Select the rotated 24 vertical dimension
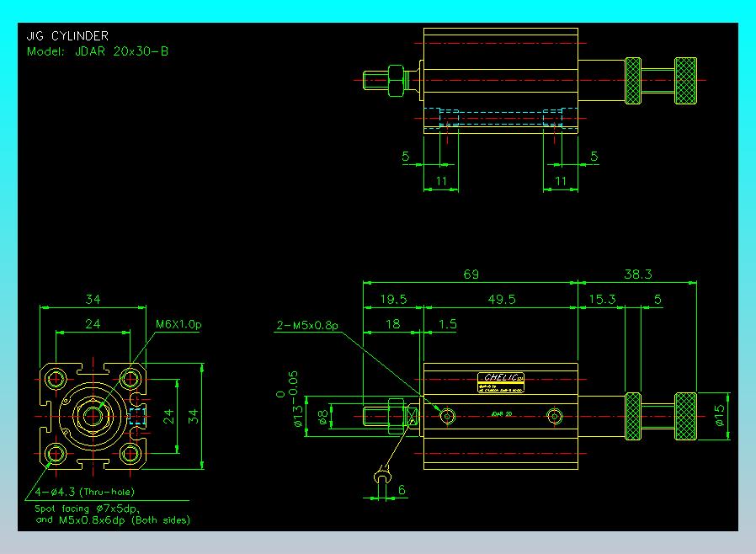Image resolution: width=756 pixels, height=554 pixels. pos(168,416)
